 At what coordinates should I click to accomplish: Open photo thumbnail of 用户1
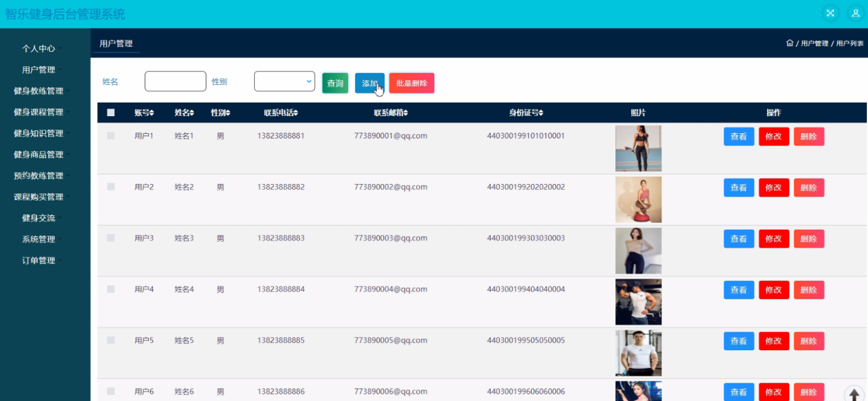(638, 148)
